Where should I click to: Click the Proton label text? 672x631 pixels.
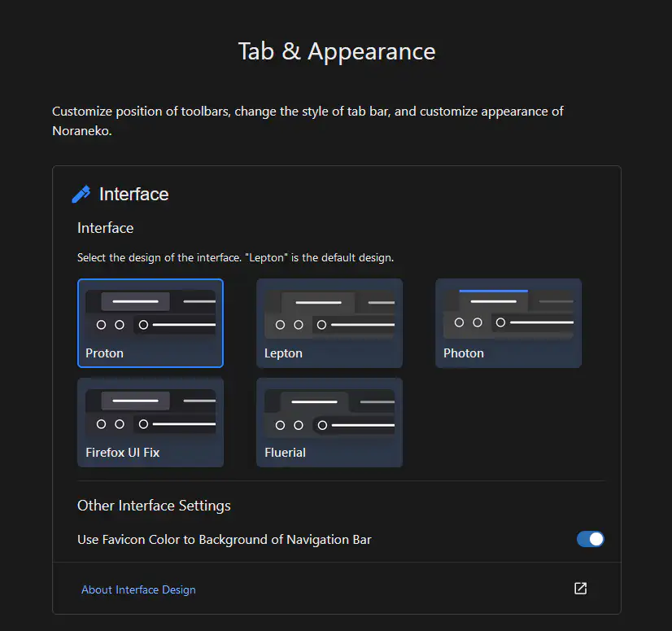click(x=104, y=353)
